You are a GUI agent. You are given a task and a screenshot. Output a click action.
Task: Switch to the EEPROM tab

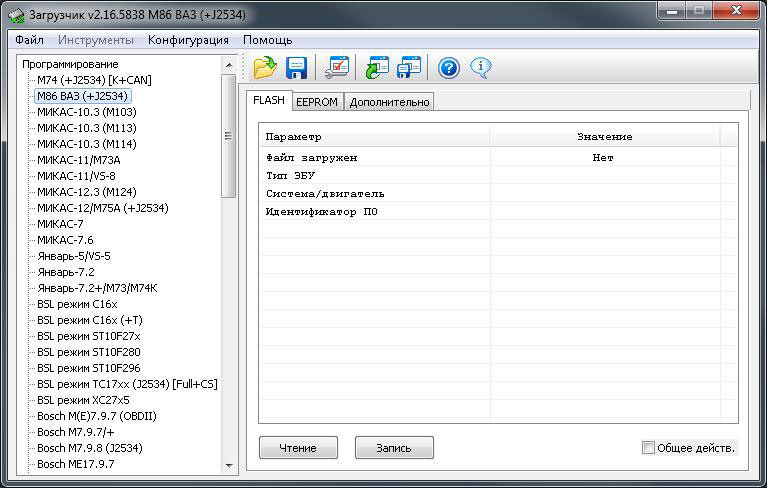coord(317,102)
